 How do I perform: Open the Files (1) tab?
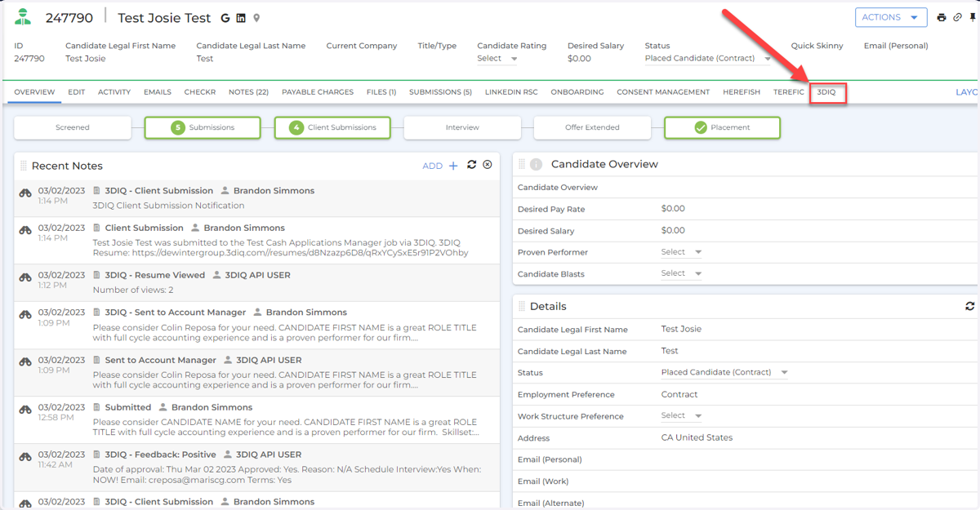click(381, 92)
